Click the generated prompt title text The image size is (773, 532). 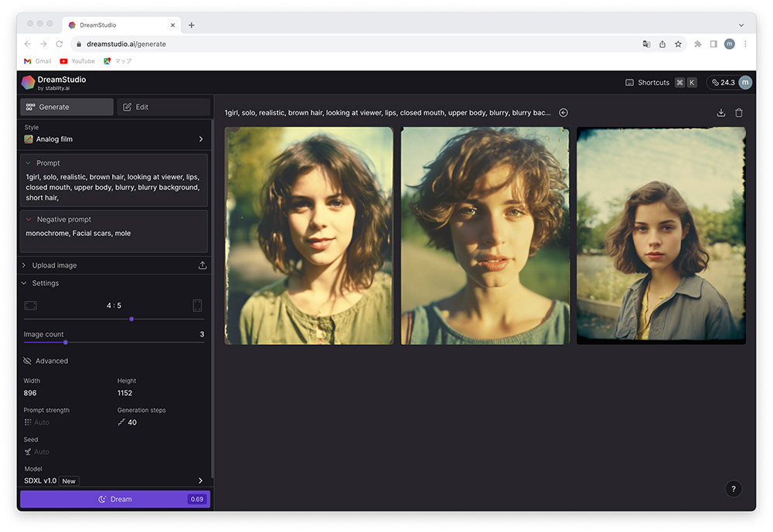tap(387, 113)
